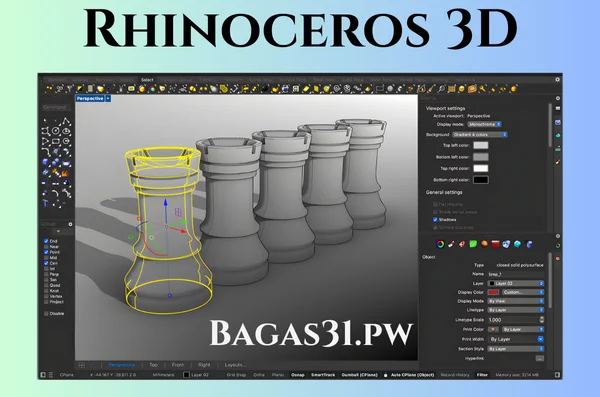Open the mask icon tab in Properties panel
This screenshot has height=397, width=600.
tap(506, 244)
